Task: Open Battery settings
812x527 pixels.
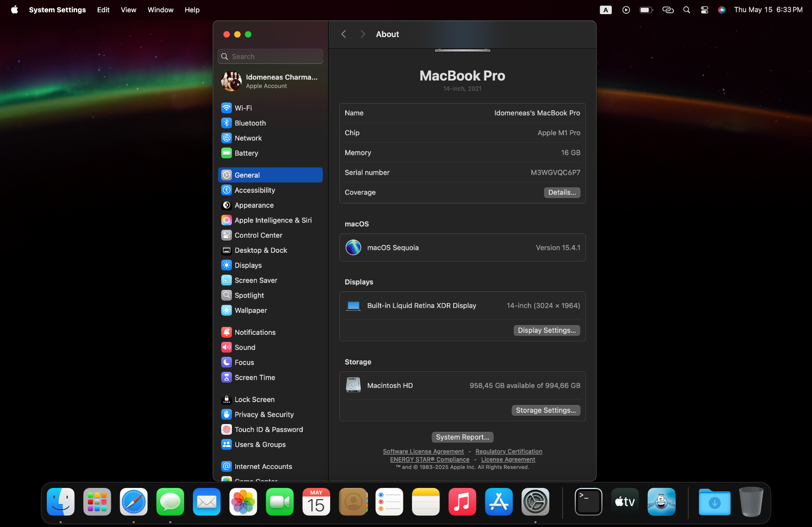Action: click(270, 153)
